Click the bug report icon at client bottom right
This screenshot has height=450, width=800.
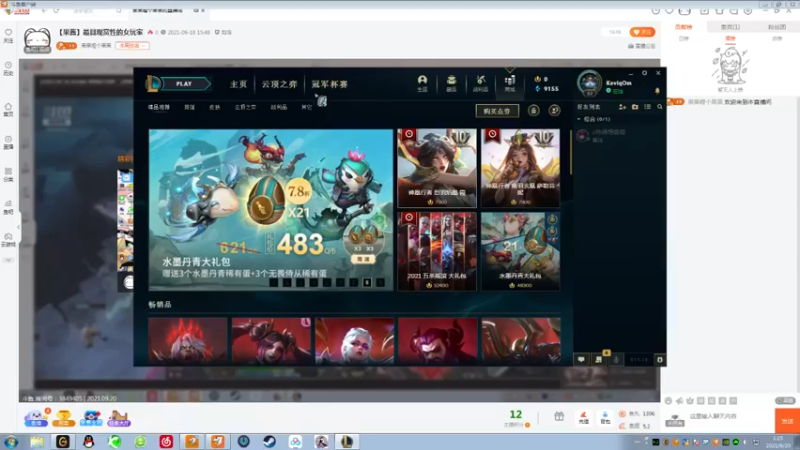coord(659,360)
